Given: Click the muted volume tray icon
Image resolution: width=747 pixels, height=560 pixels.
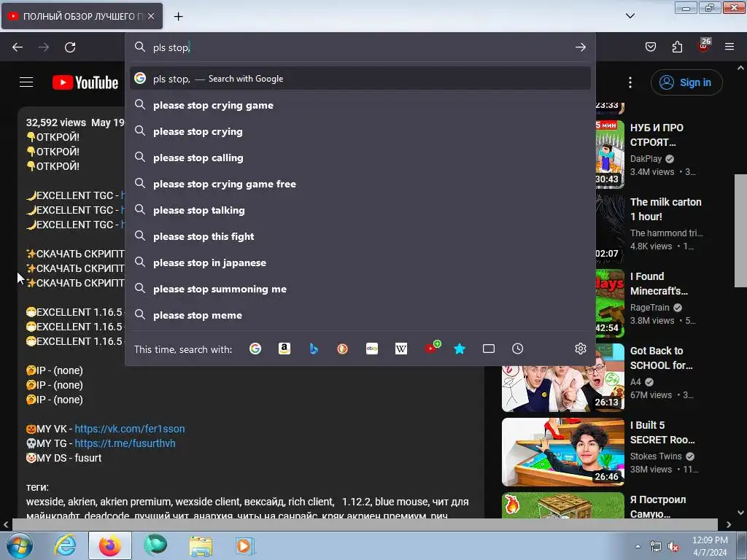Looking at the screenshot, I should click(x=673, y=546).
